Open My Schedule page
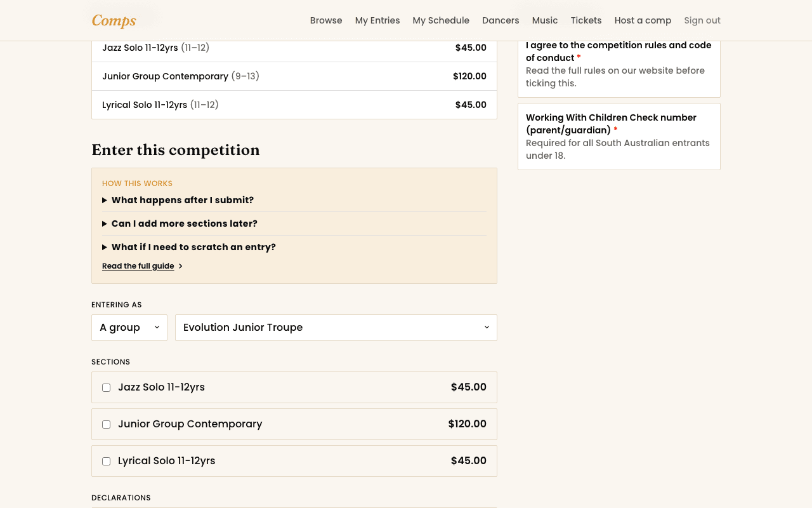The image size is (812, 508). coord(441,20)
